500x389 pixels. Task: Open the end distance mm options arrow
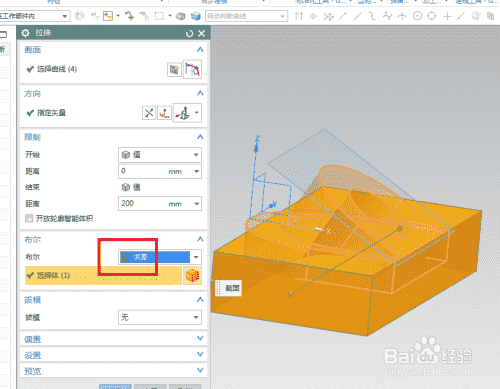[x=196, y=204]
